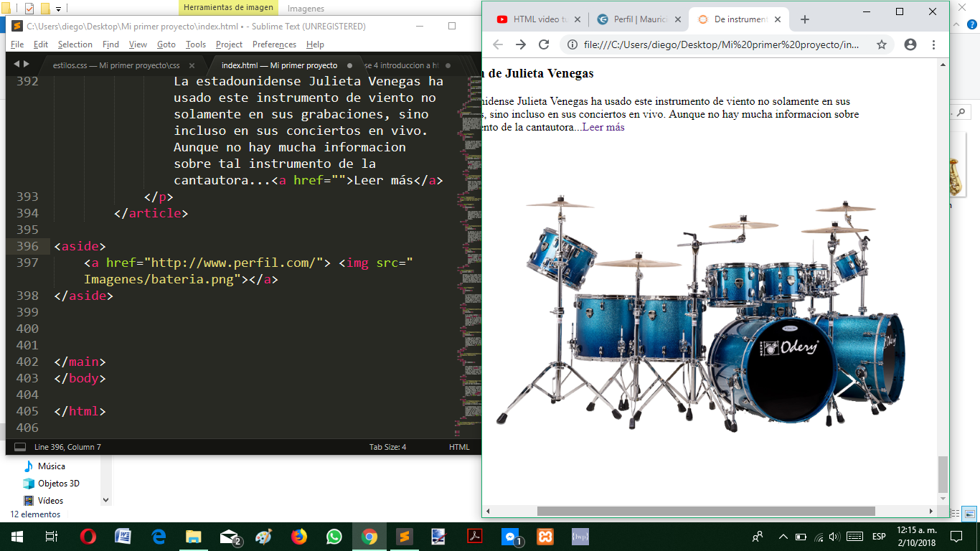Open the Project menu

click(x=230, y=44)
